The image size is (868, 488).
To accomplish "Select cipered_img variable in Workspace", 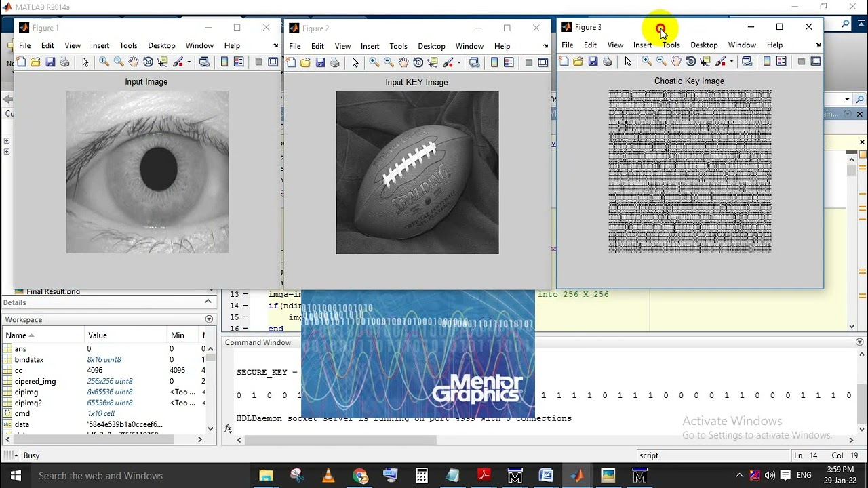I will (35, 381).
